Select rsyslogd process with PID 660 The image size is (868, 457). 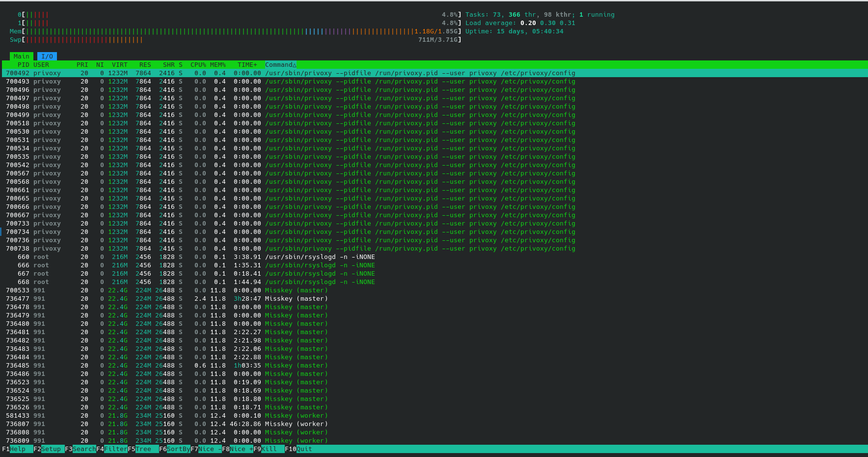[x=319, y=257]
